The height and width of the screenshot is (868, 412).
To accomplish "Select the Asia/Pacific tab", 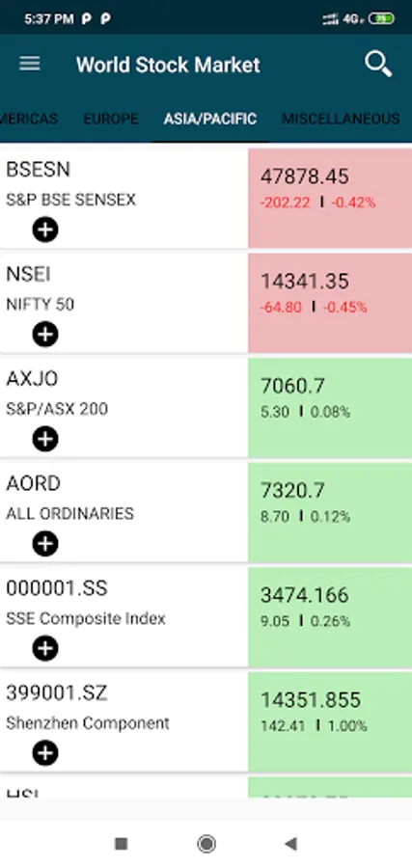I will [x=210, y=119].
